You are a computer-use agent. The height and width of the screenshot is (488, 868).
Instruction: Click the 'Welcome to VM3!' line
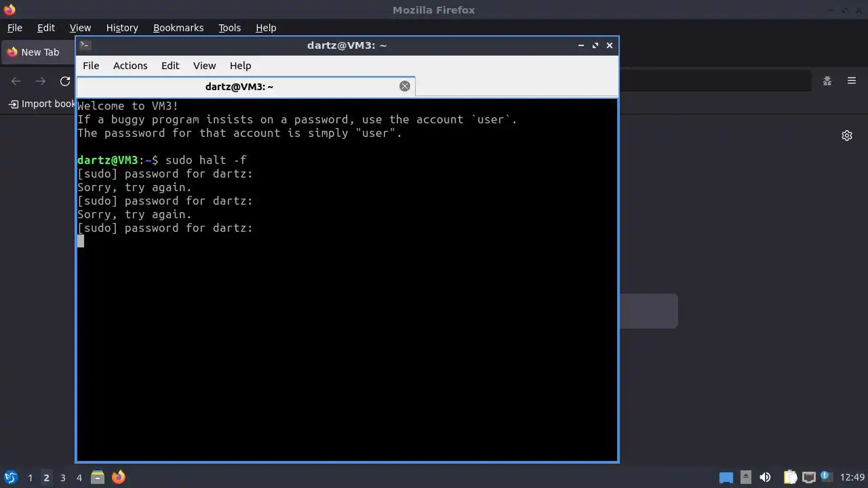click(128, 106)
